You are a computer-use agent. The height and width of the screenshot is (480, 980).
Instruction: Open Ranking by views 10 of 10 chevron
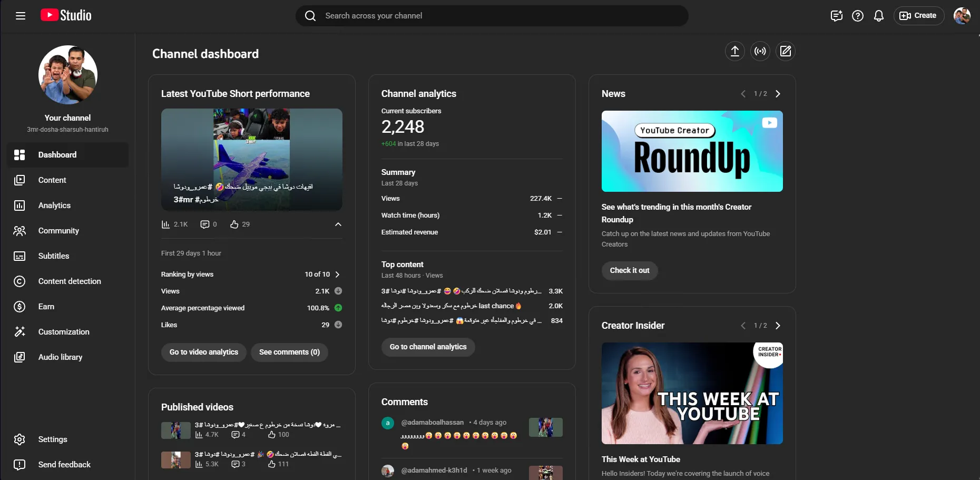tap(338, 275)
